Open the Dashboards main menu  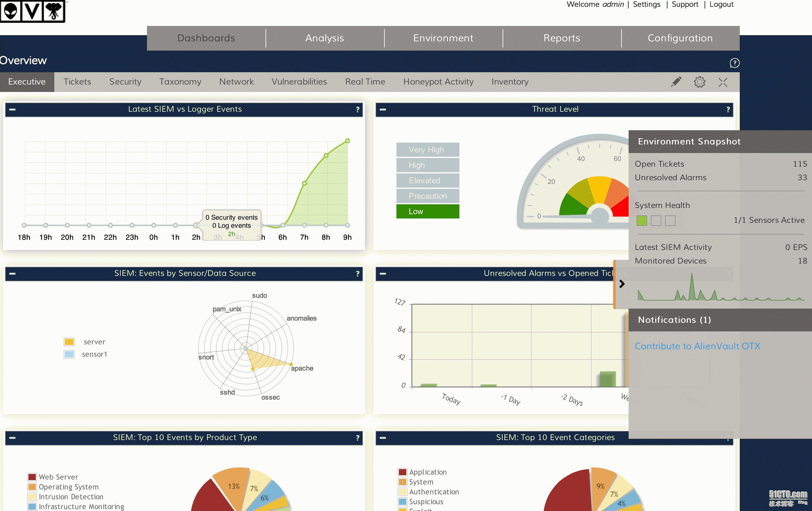[x=206, y=38]
